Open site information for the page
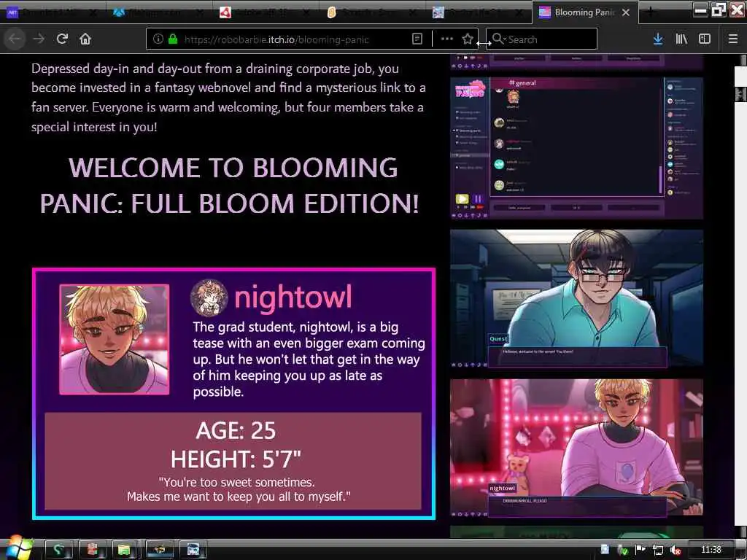The width and height of the screenshot is (747, 560). coord(158,39)
